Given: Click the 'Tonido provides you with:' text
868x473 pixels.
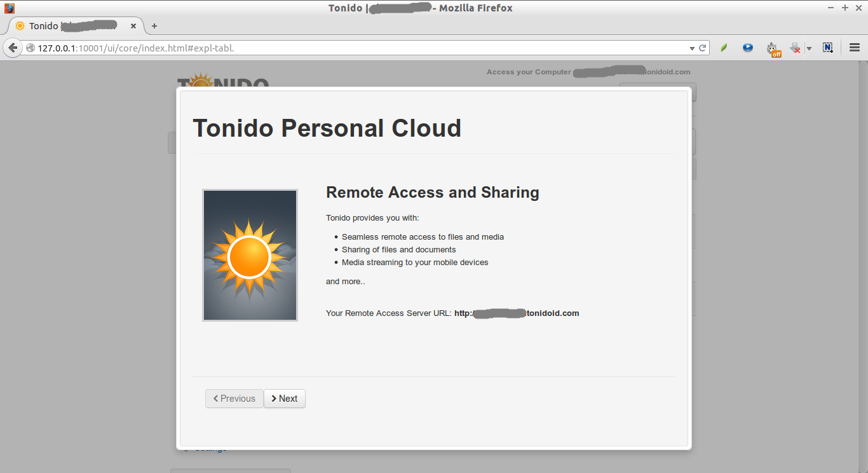Looking at the screenshot, I should coord(372,218).
